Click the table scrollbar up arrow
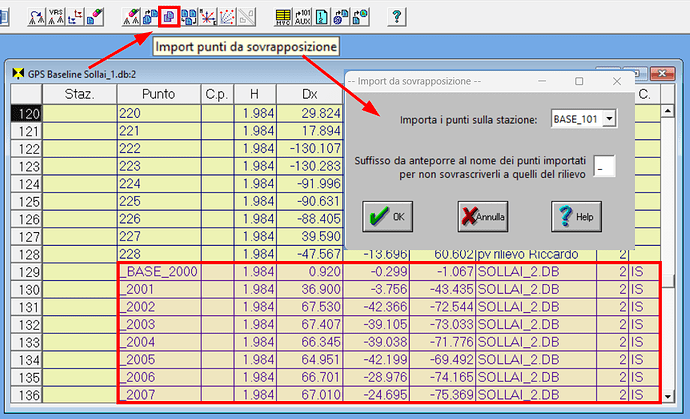The height and width of the screenshot is (419, 690). [668, 111]
